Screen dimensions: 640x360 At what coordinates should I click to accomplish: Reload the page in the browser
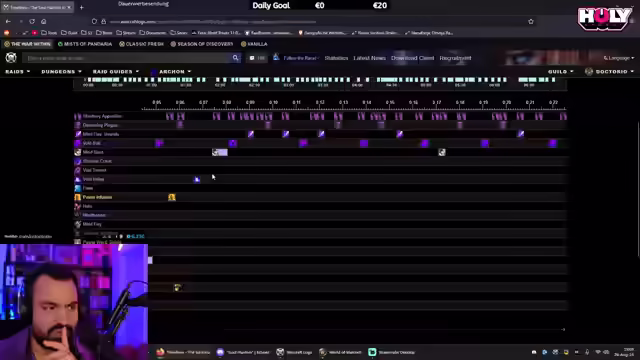click(x=32, y=22)
